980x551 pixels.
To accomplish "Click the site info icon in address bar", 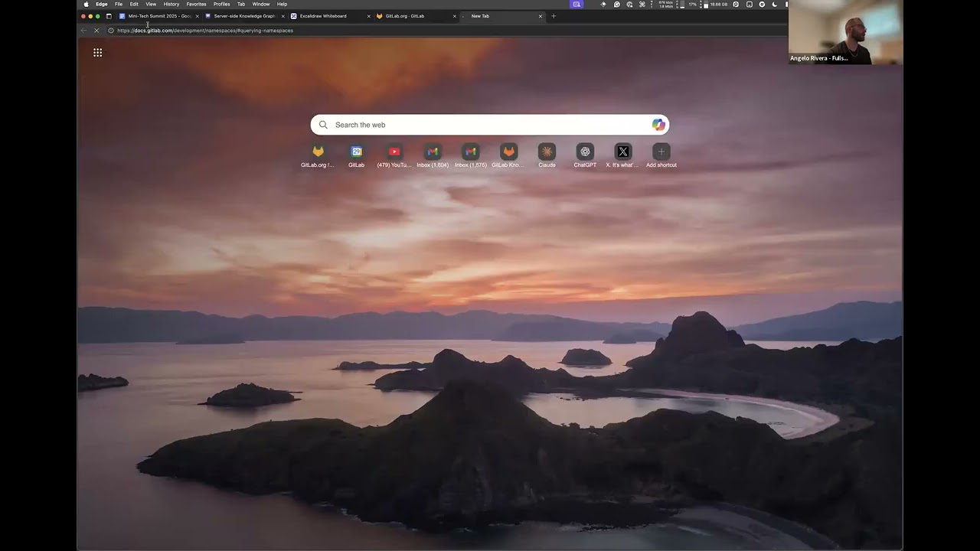I will click(110, 31).
